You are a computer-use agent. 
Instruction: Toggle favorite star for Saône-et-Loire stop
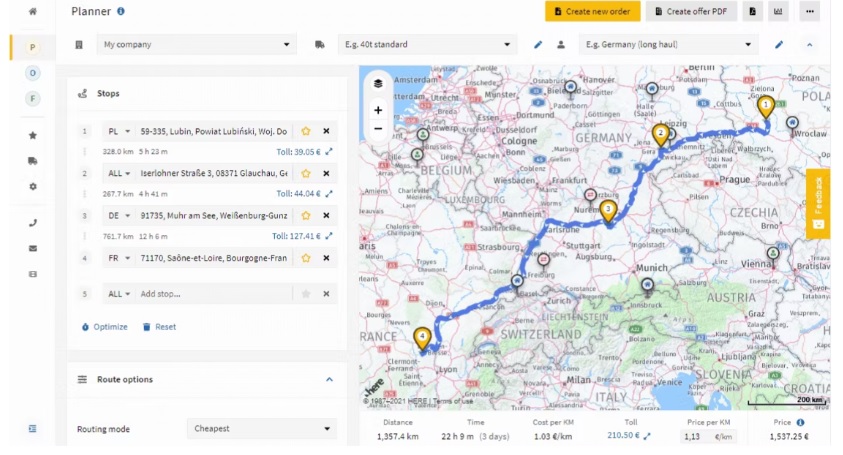point(306,257)
